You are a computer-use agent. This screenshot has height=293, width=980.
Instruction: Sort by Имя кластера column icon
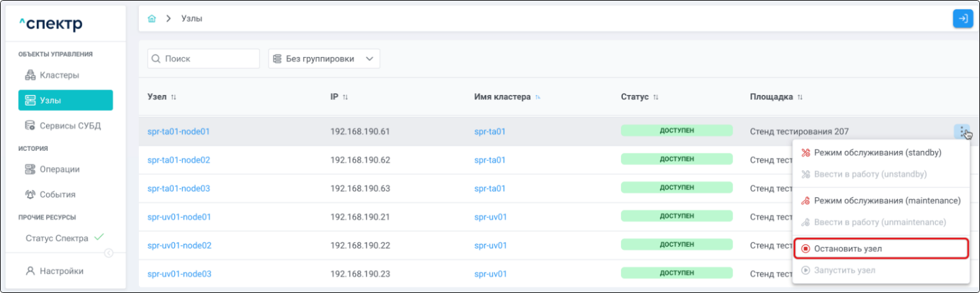click(538, 97)
